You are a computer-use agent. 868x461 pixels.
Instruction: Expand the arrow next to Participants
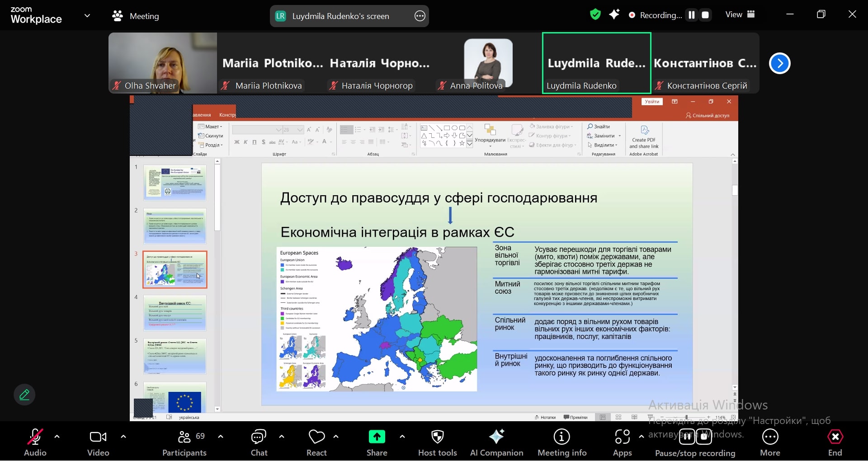tap(221, 437)
